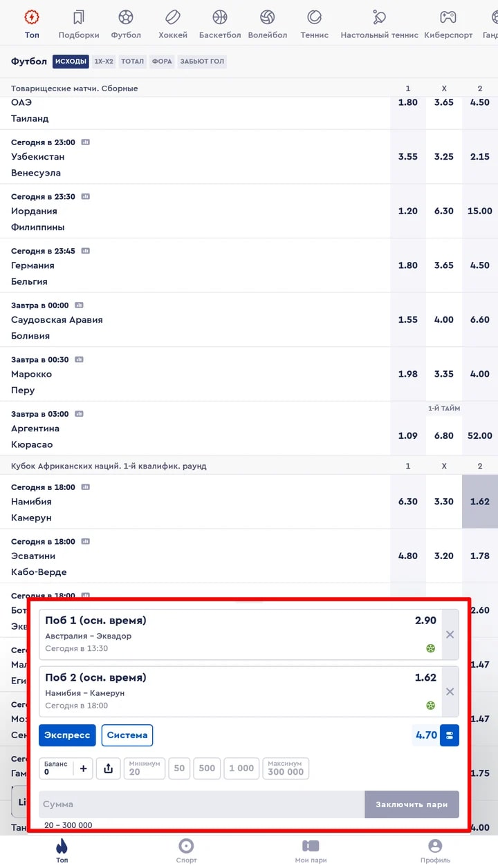Switch bet type to Система
The image size is (498, 868).
[127, 735]
